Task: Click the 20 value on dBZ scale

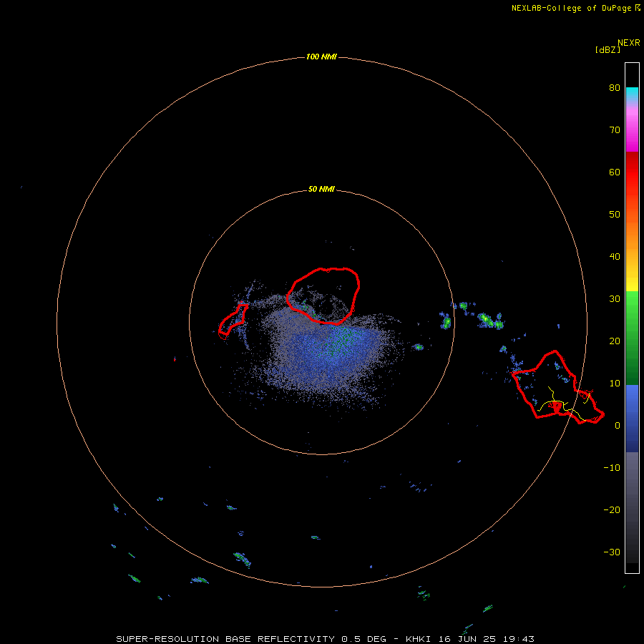Action: pyautogui.click(x=615, y=341)
